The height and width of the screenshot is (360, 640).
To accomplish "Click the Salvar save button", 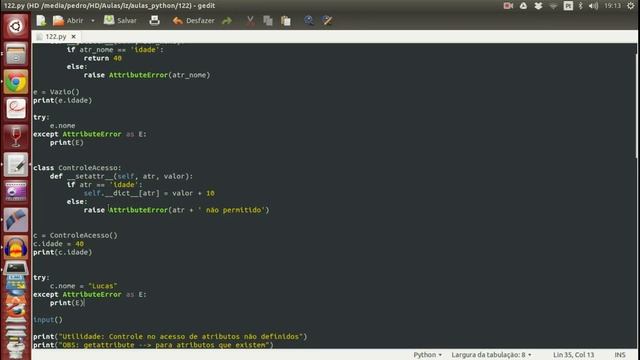I will click(x=120, y=20).
